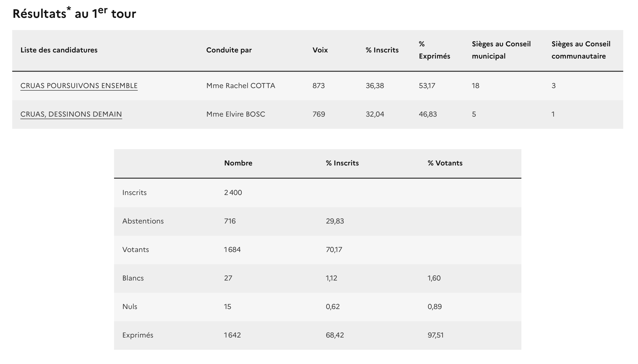The width and height of the screenshot is (638, 364).
Task: Click the 'Exprimés' row label
Action: point(138,335)
